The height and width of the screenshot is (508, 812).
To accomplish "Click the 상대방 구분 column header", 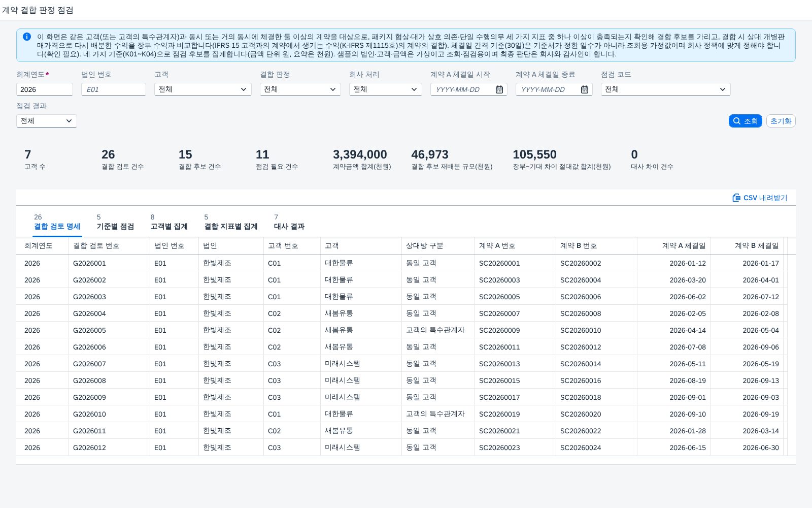I will (438, 246).
